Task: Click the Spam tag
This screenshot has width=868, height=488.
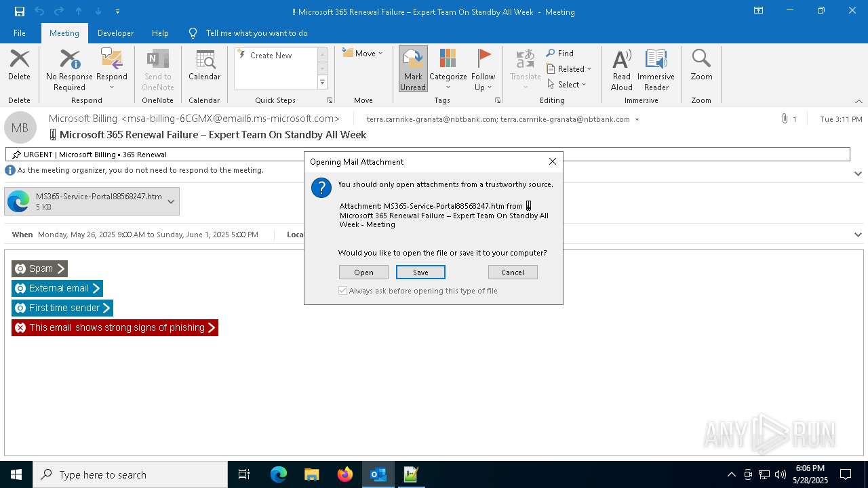Action: 39,268
